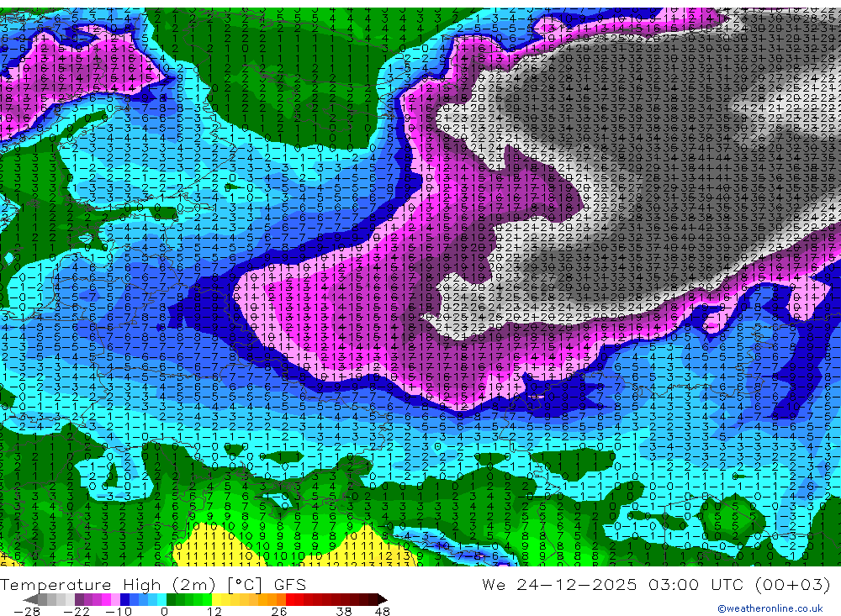Viewport: 841px width, 616px height.
Task: Click the '12' legend label
Action: click(214, 612)
